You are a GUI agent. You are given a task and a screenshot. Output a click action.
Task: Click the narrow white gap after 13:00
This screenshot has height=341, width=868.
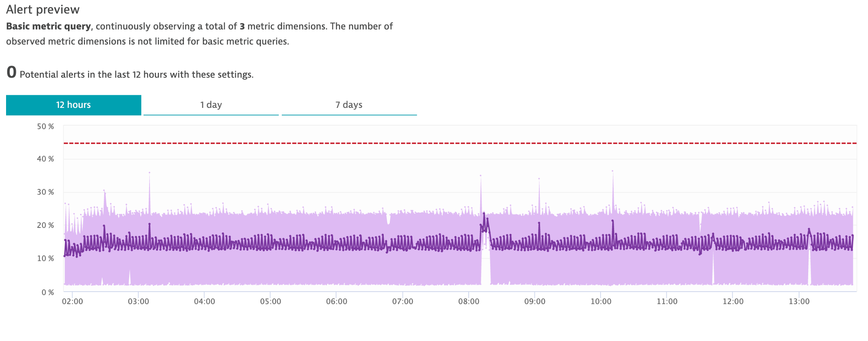[x=809, y=269]
